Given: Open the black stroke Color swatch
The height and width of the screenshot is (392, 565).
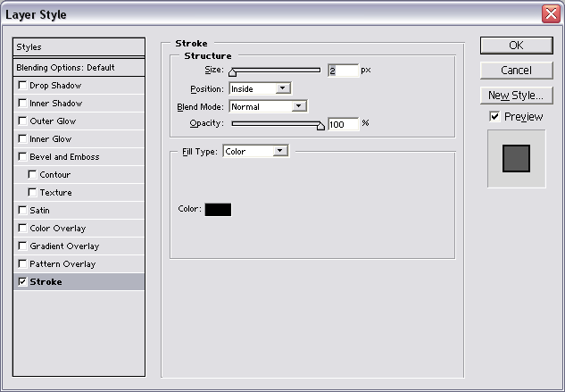Looking at the screenshot, I should (218, 210).
